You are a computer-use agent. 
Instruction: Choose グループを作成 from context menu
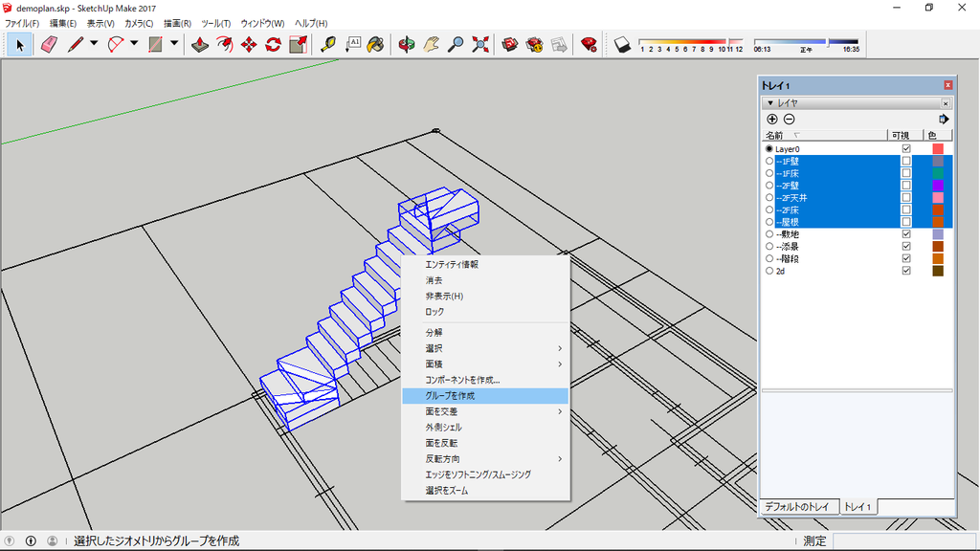(x=485, y=395)
